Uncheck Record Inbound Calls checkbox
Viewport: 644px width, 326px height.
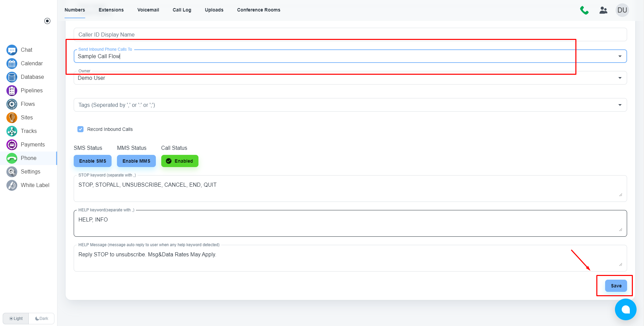80,129
